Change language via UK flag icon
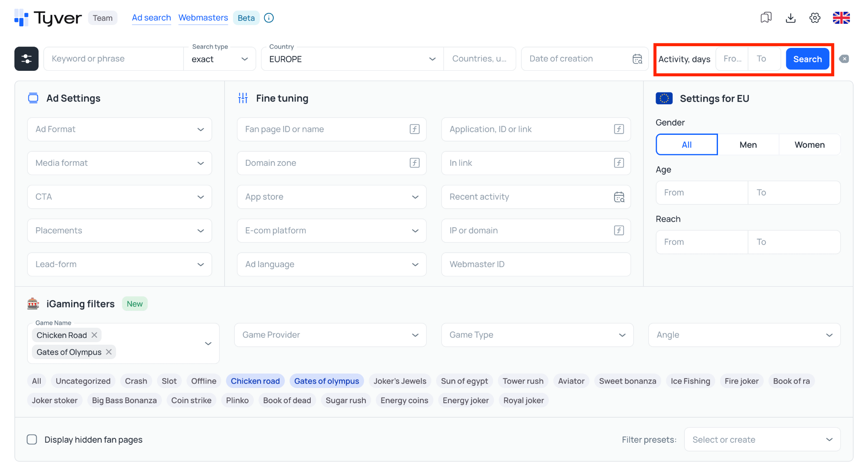 (x=841, y=18)
